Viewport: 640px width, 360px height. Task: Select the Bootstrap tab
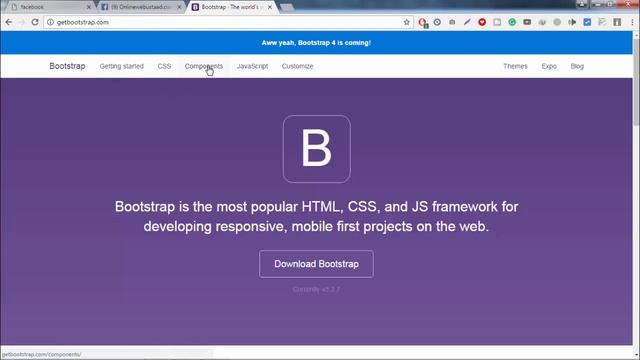(x=231, y=7)
